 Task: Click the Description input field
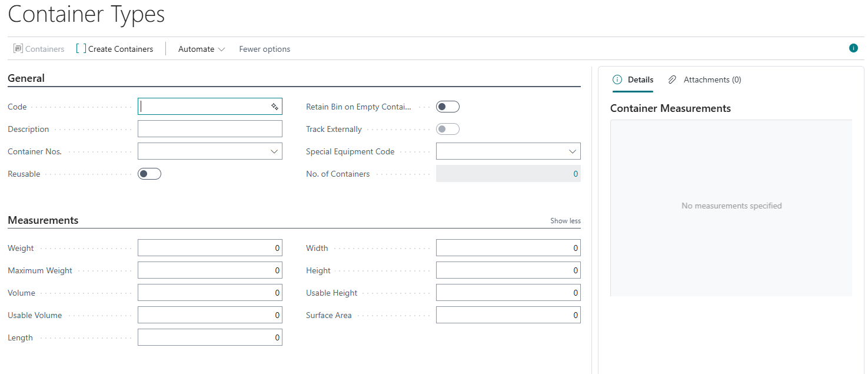pos(209,129)
